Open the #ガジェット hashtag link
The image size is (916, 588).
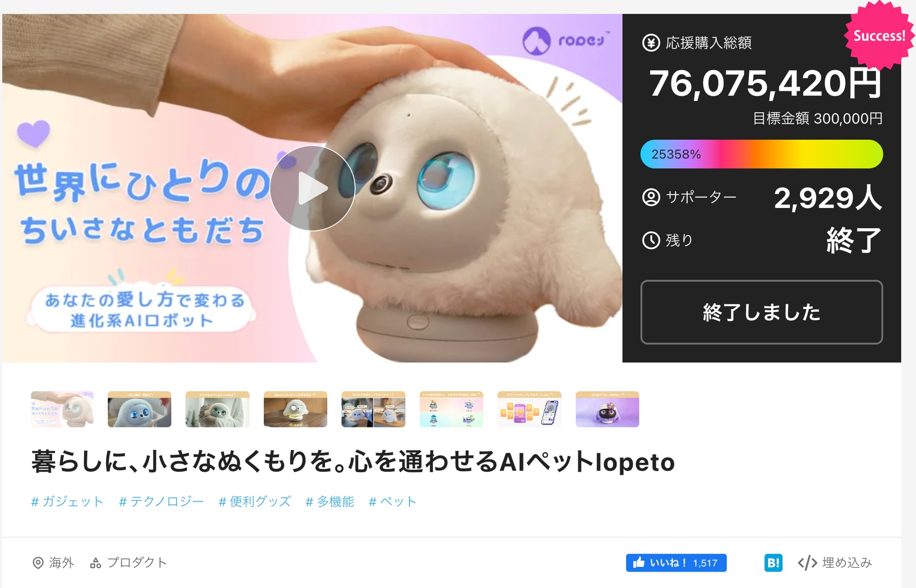point(67,502)
